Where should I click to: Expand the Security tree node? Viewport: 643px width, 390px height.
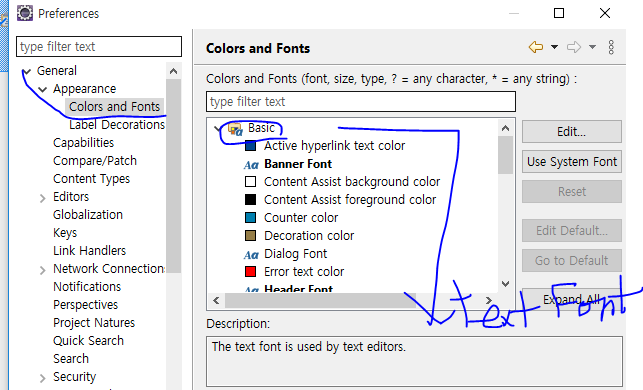pos(42,378)
